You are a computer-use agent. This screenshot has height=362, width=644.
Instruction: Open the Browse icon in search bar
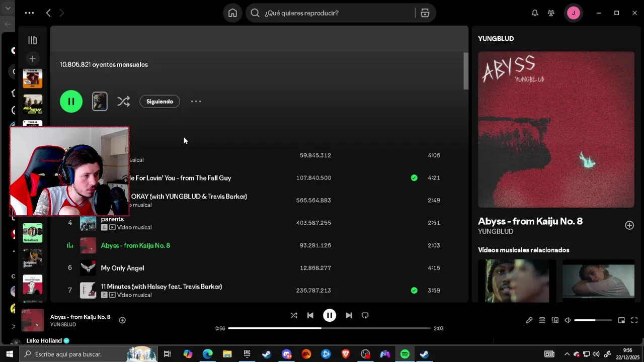(x=425, y=13)
